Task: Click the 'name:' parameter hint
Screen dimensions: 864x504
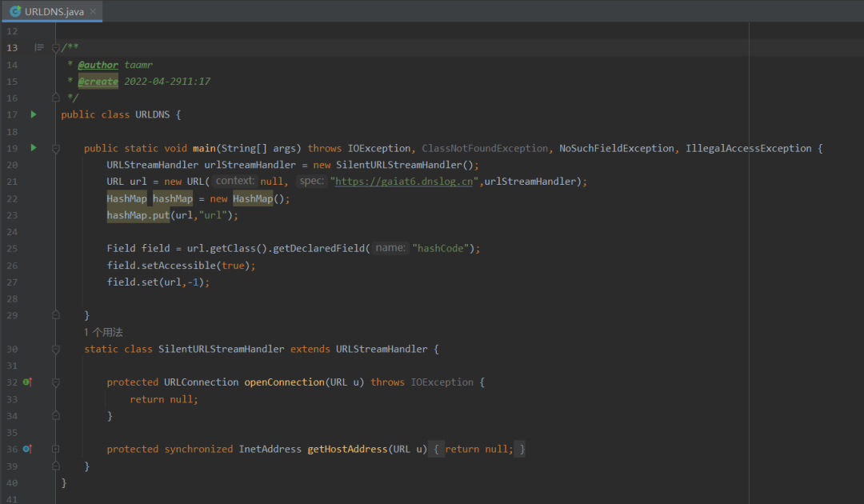Action: 390,248
